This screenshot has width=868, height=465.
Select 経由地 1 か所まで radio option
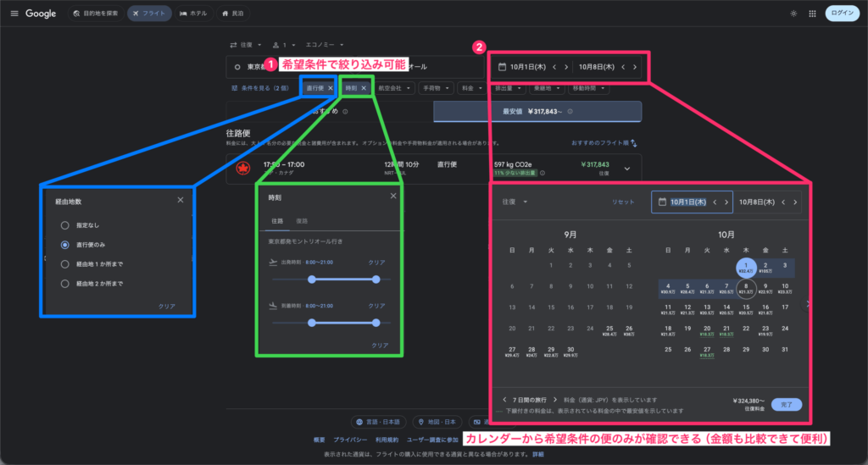pyautogui.click(x=64, y=264)
